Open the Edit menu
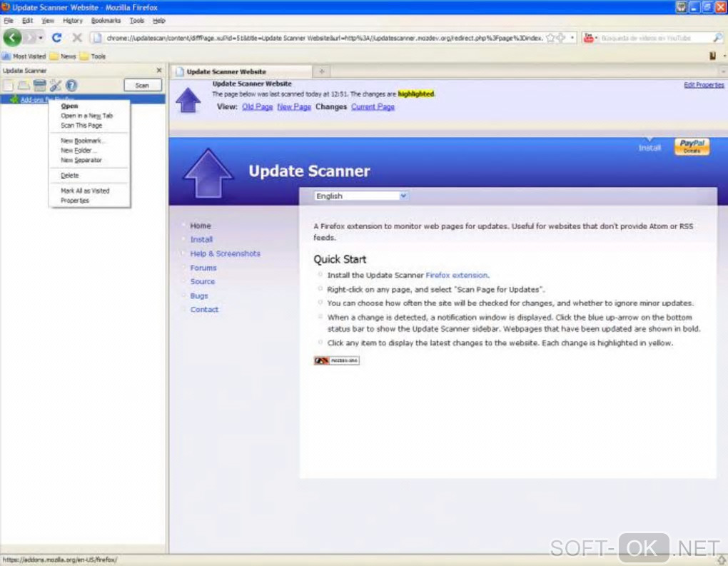 27,21
